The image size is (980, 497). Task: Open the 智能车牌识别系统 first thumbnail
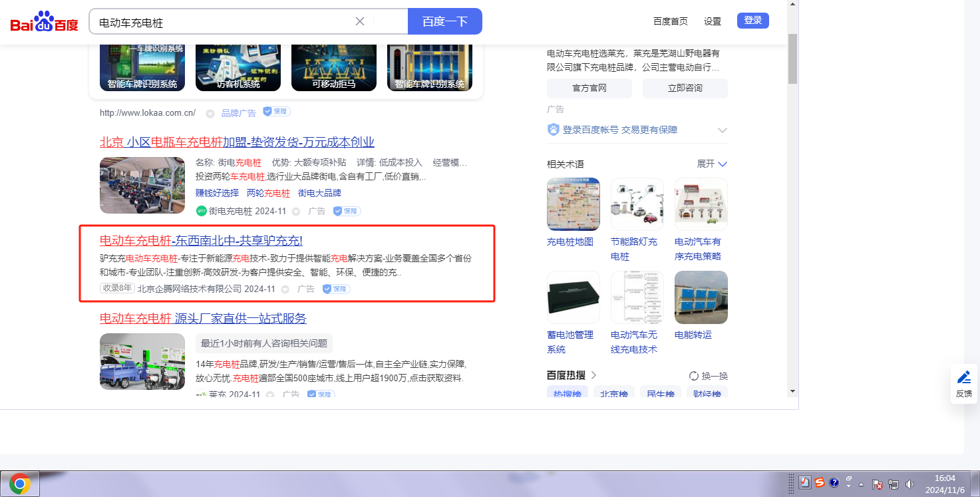[142, 67]
